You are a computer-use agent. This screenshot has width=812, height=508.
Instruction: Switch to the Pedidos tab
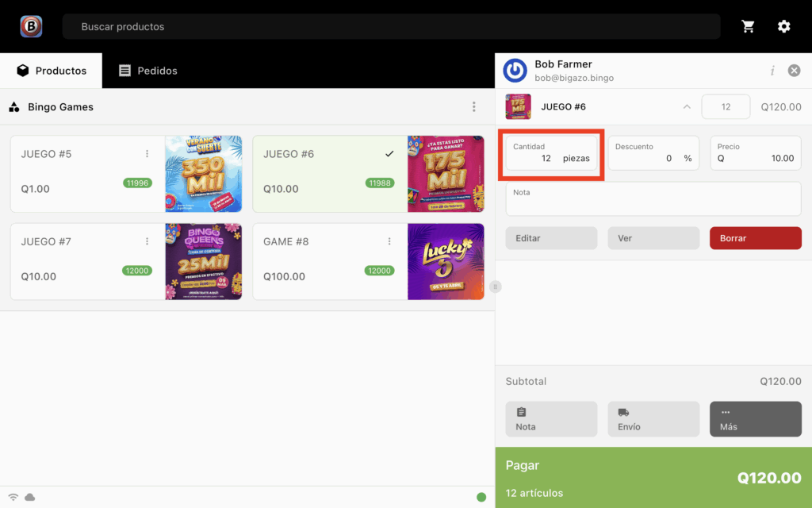tap(148, 71)
